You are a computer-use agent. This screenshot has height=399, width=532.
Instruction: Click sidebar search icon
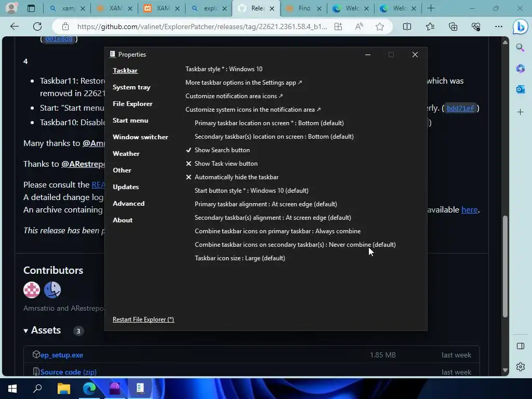pos(520,47)
